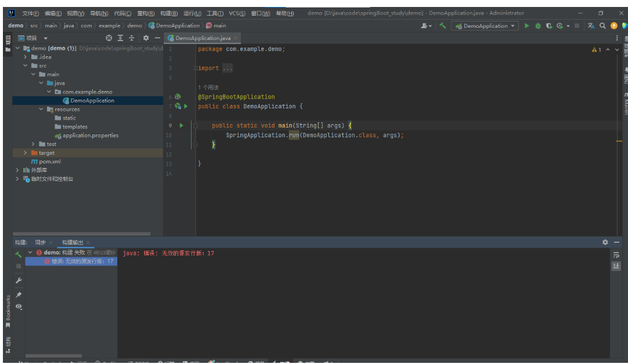628x364 pixels.
Task: Expand 外部库 external libraries node
Action: coord(17,170)
